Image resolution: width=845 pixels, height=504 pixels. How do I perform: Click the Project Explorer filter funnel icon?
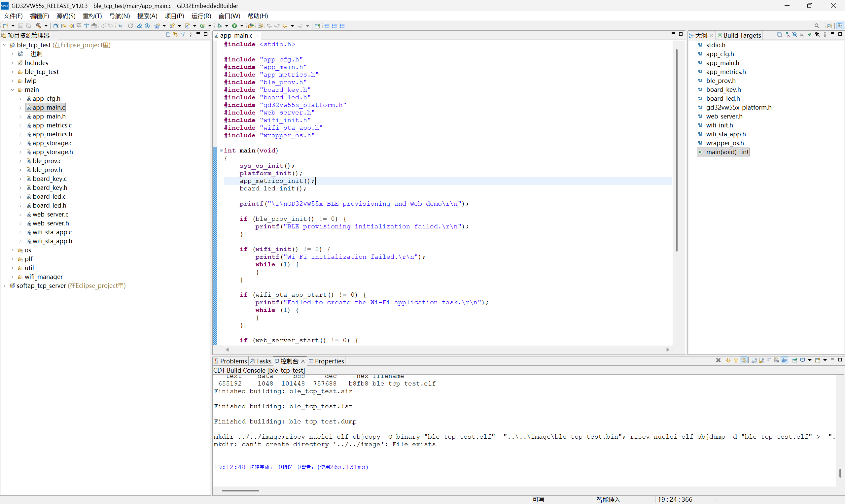click(x=183, y=35)
